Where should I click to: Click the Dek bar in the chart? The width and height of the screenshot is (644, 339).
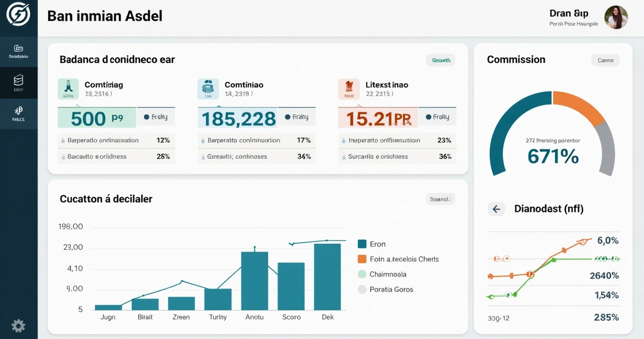click(x=327, y=276)
